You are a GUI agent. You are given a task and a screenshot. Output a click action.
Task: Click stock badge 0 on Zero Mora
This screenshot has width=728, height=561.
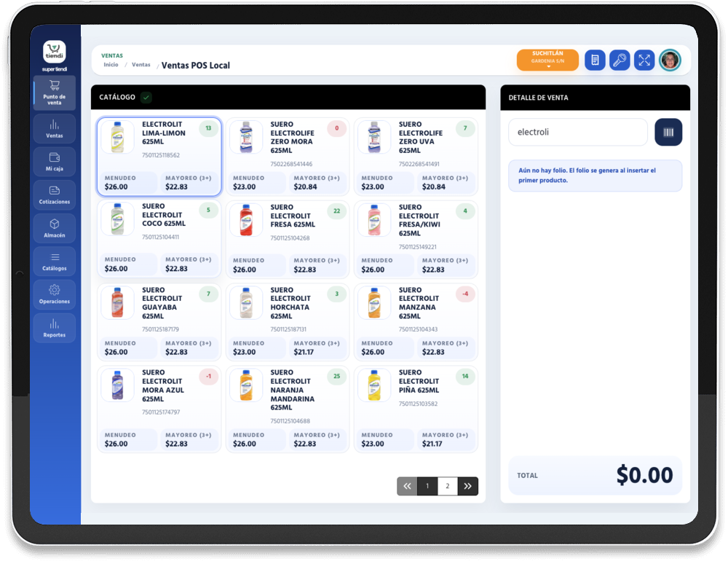coord(336,128)
